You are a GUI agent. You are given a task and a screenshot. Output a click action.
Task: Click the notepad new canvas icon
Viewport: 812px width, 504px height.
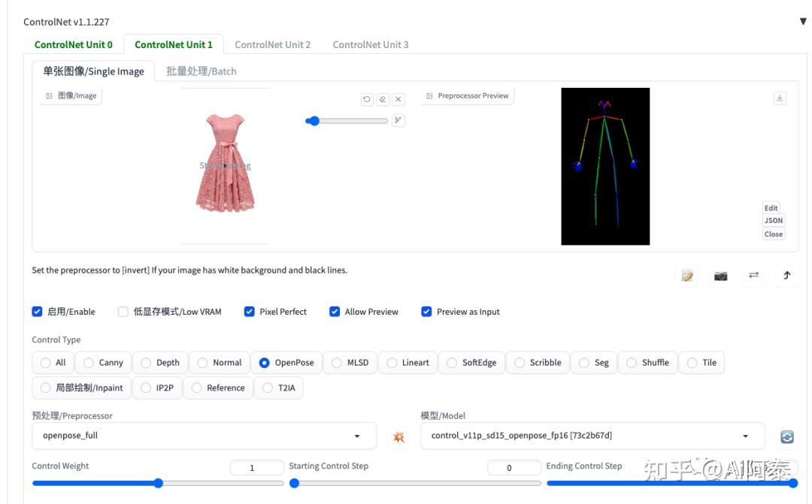[x=687, y=276]
